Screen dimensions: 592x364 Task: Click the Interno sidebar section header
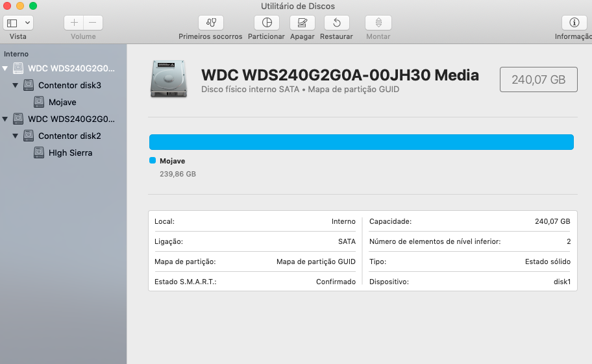tap(16, 54)
